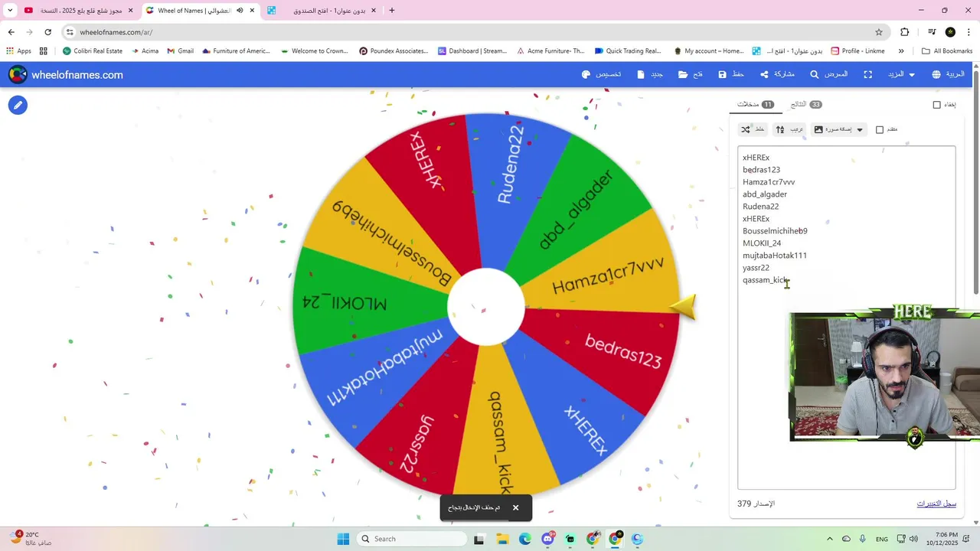This screenshot has height=551, width=980.
Task: Click the center of the wheel to spin
Action: pos(486,306)
